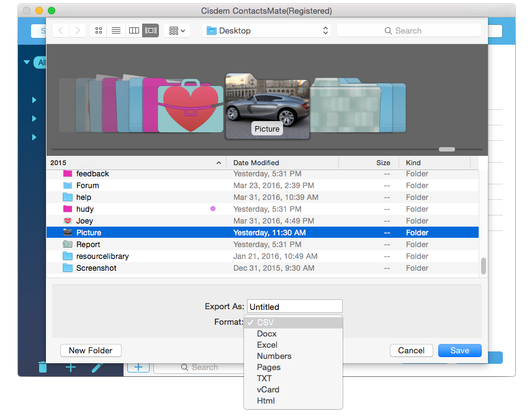Expand the second collapsed sidebar group

(x=34, y=119)
